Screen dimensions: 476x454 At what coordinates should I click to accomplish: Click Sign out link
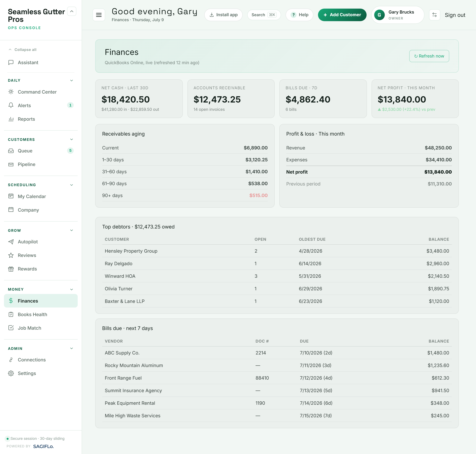[x=455, y=15]
